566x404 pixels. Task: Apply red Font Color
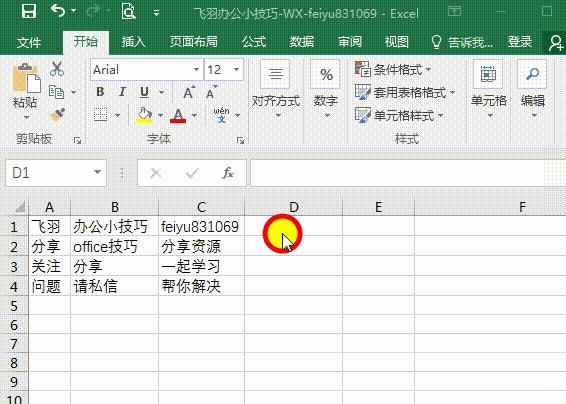tap(178, 116)
